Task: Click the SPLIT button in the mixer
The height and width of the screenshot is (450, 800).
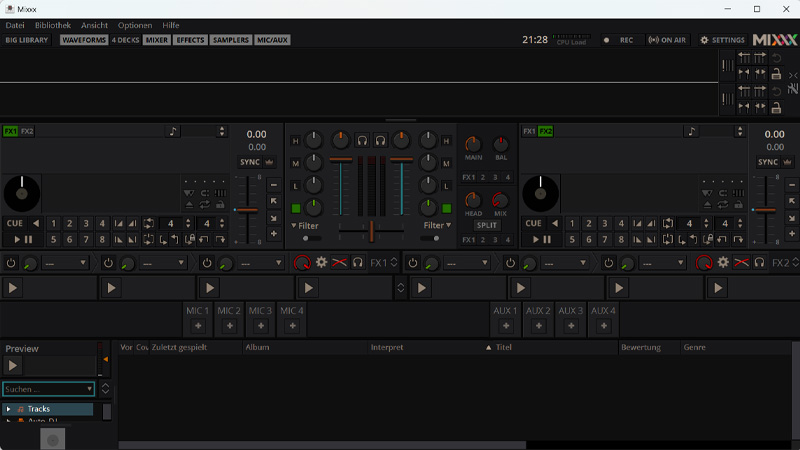Action: [487, 225]
